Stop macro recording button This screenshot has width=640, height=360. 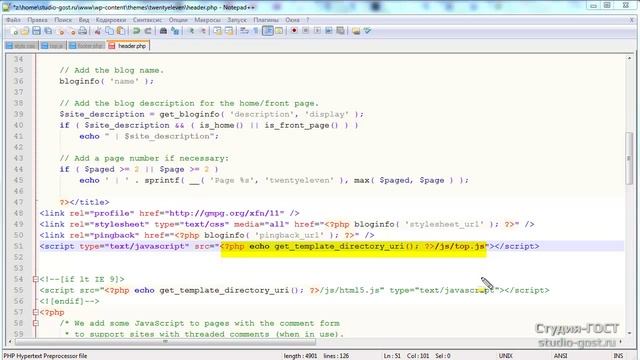[x=305, y=31]
